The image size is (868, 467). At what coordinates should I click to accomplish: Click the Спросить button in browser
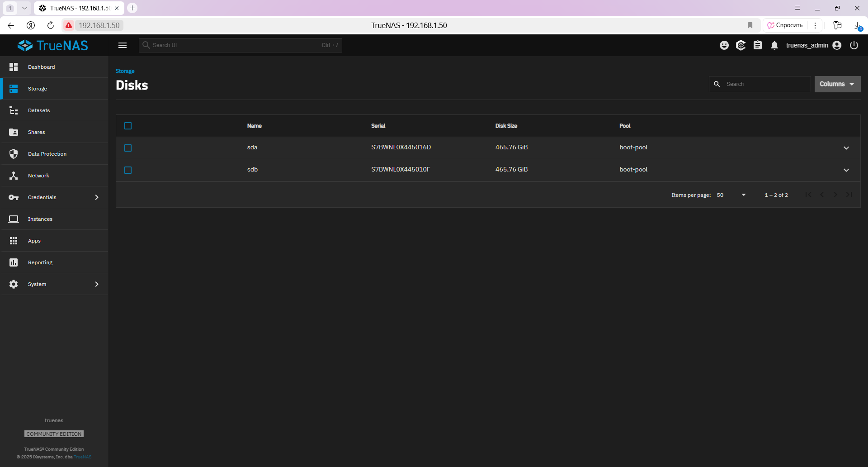pyautogui.click(x=785, y=25)
